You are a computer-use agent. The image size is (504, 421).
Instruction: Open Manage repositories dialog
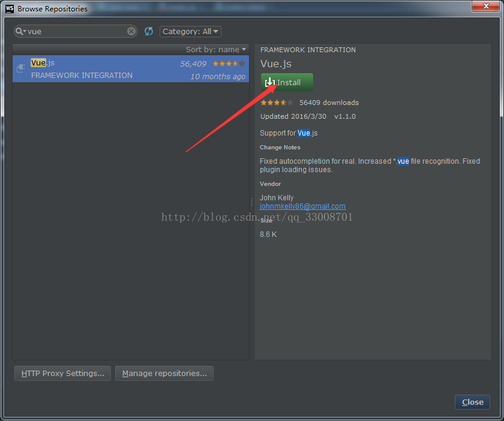point(164,373)
